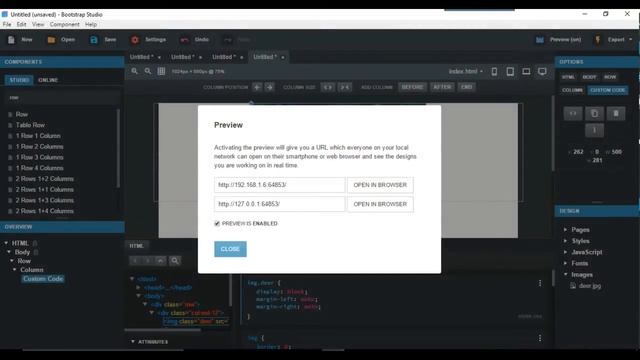
Task: Switch to desktop monitor preview size icon
Action: point(542,71)
